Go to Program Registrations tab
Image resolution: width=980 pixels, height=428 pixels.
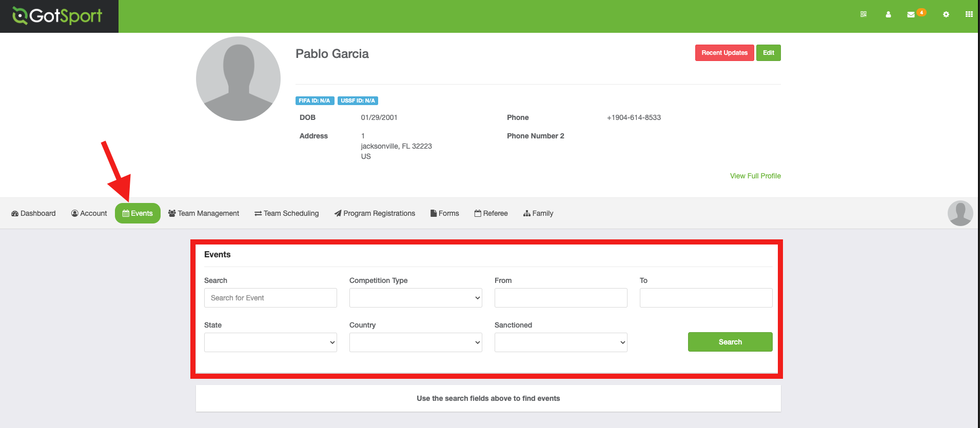pyautogui.click(x=375, y=213)
